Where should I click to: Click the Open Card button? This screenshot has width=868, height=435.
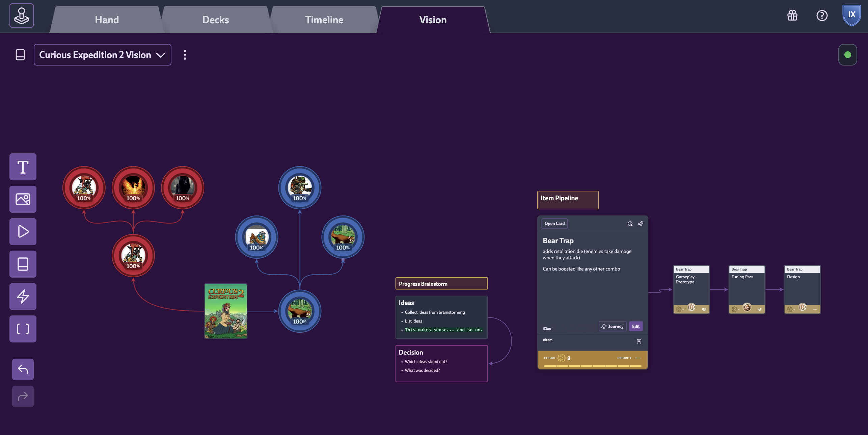554,224
